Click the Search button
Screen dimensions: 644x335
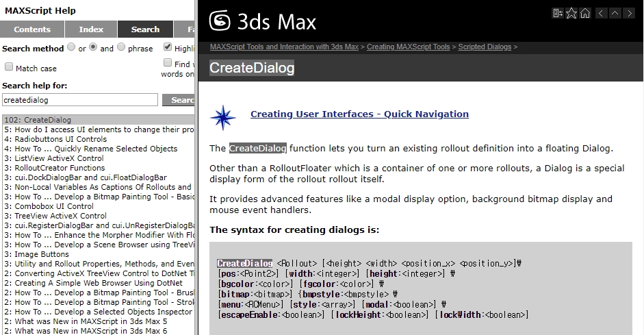178,100
